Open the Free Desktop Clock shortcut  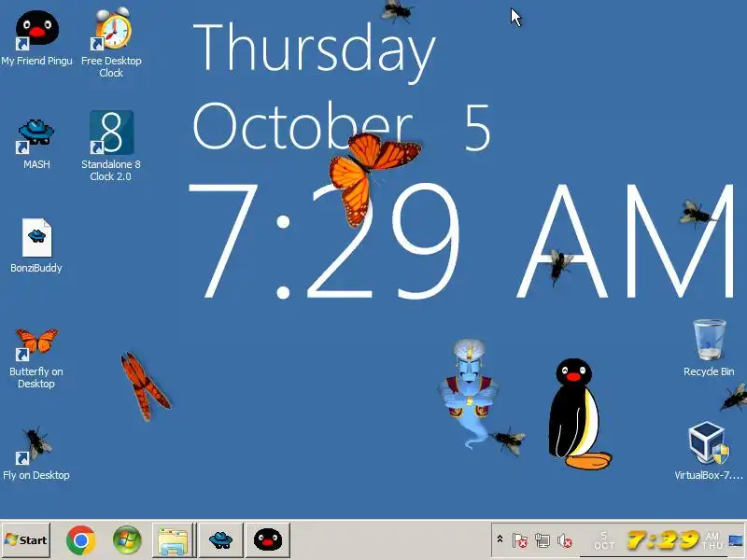(x=111, y=42)
